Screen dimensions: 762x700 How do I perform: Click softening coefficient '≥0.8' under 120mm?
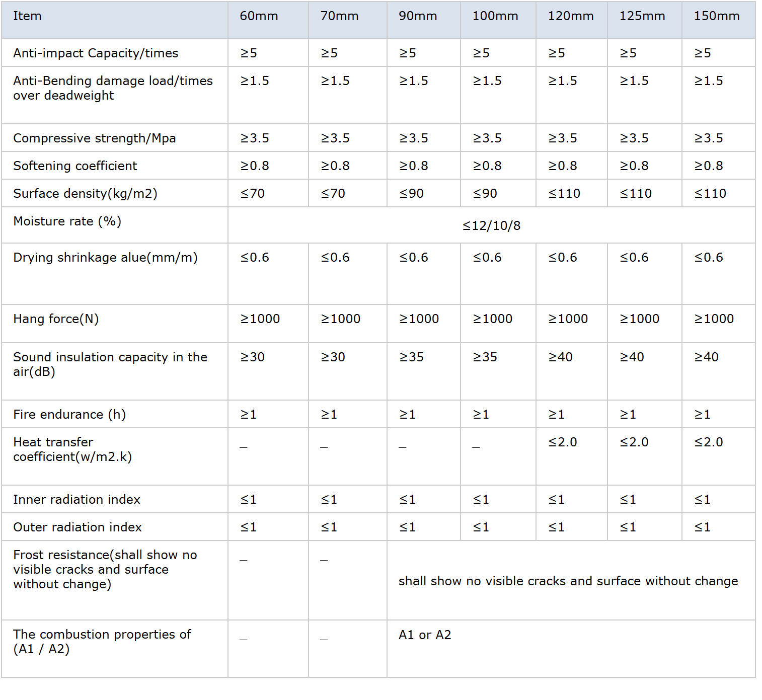click(x=562, y=166)
